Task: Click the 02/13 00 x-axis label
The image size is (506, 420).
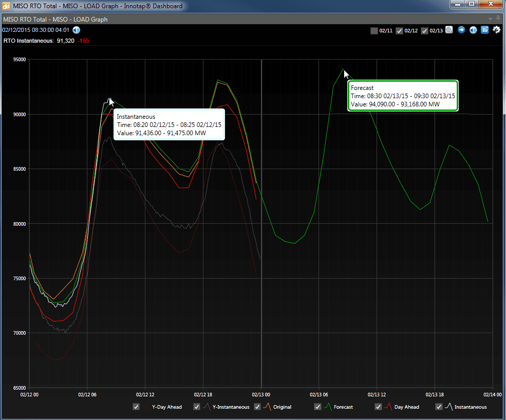Action: tap(261, 394)
